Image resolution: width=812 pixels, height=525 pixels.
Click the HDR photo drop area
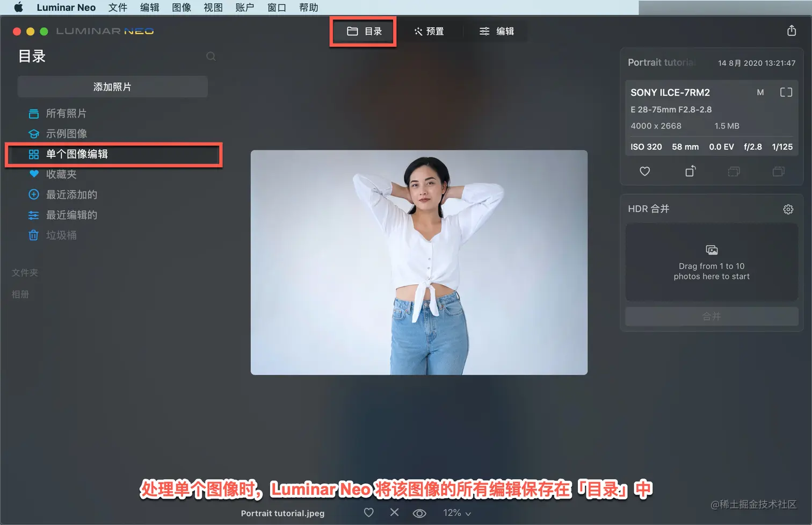click(x=712, y=262)
